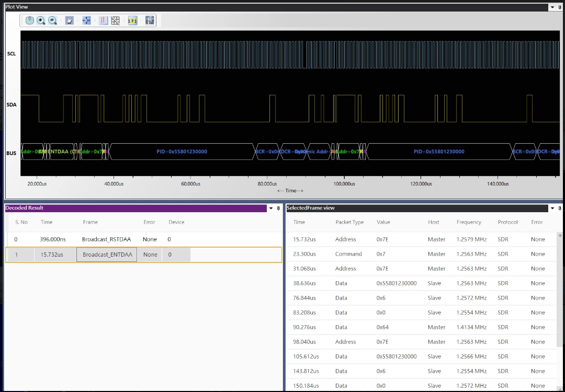This screenshot has width=565, height=392.
Task: Click the zoom in magnifier icon
Action: [x=41, y=20]
